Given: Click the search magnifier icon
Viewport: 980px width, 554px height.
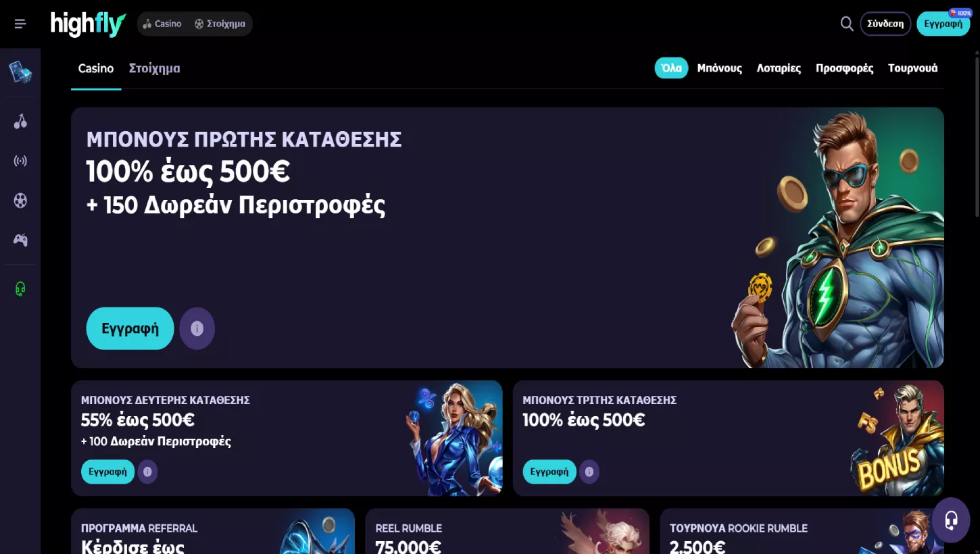Looking at the screenshot, I should [x=847, y=24].
